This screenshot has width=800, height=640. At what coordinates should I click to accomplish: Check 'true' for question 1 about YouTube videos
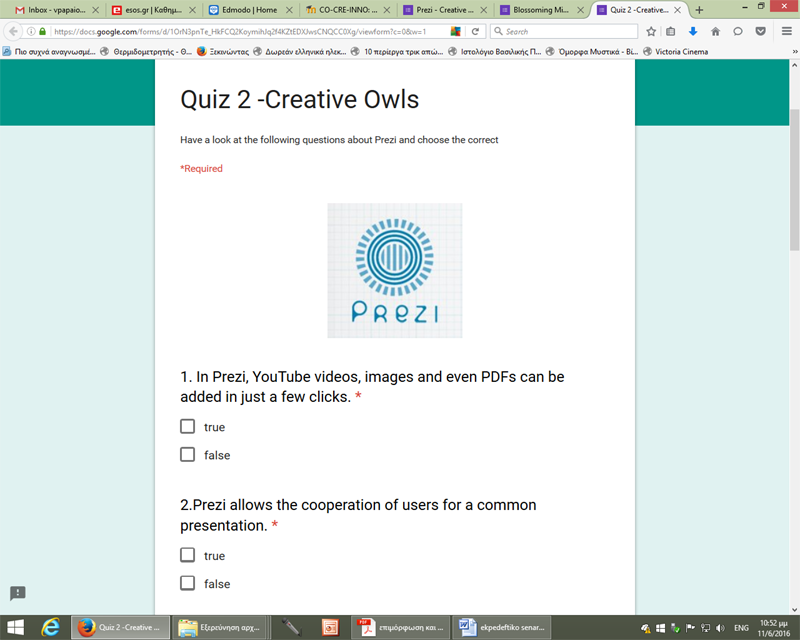(187, 426)
